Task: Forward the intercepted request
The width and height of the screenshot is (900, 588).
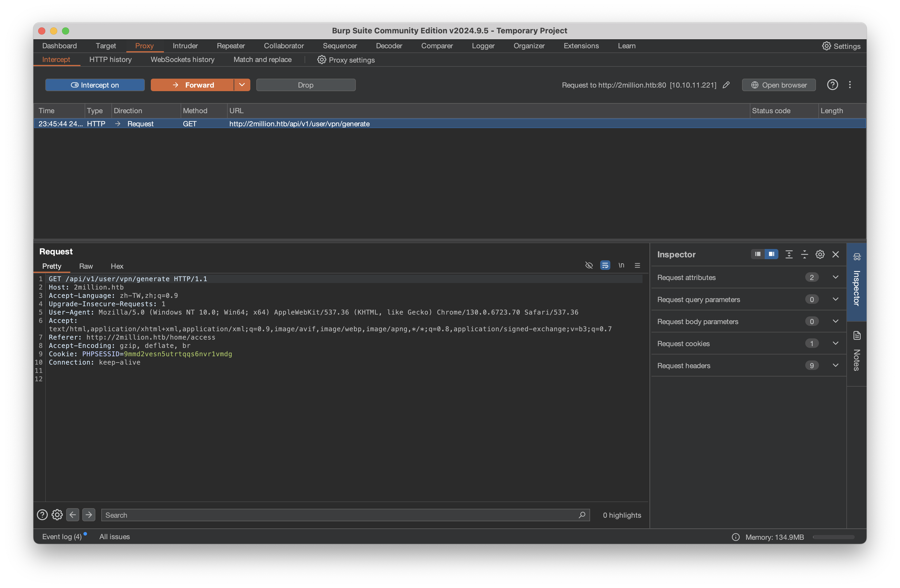Action: tap(192, 85)
